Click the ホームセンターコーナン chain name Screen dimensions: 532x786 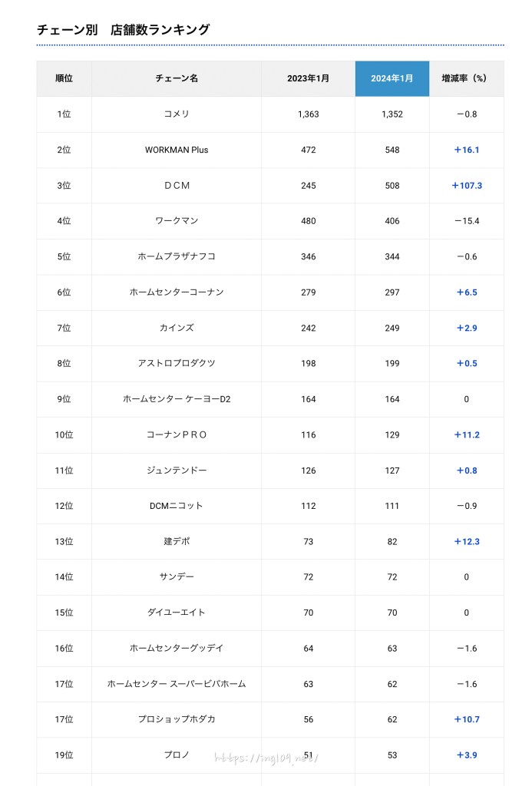pos(177,292)
